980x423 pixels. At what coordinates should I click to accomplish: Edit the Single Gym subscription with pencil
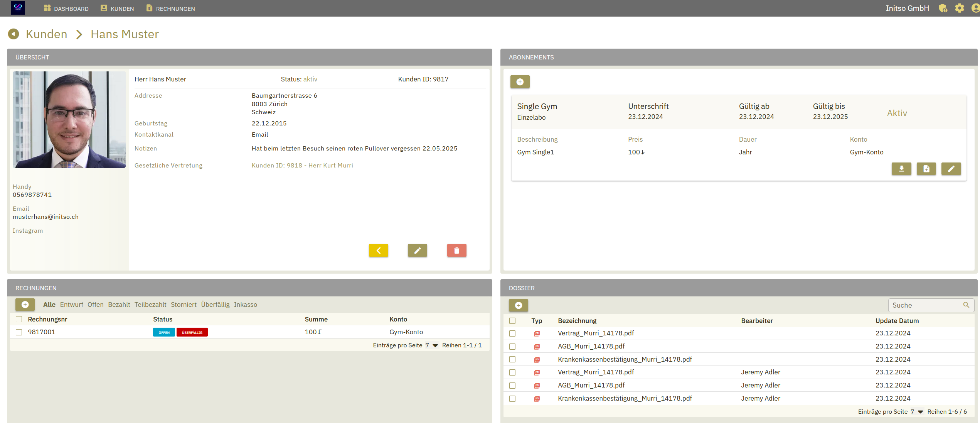tap(951, 169)
